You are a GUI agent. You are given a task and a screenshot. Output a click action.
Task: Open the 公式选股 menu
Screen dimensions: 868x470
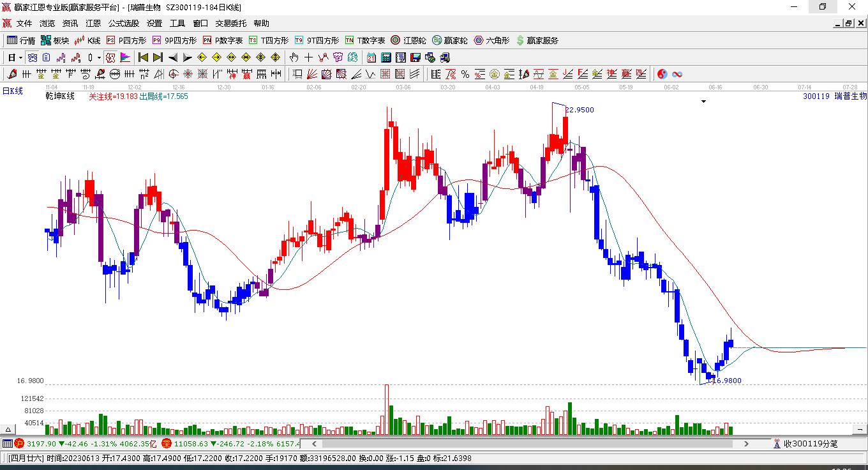[124, 24]
